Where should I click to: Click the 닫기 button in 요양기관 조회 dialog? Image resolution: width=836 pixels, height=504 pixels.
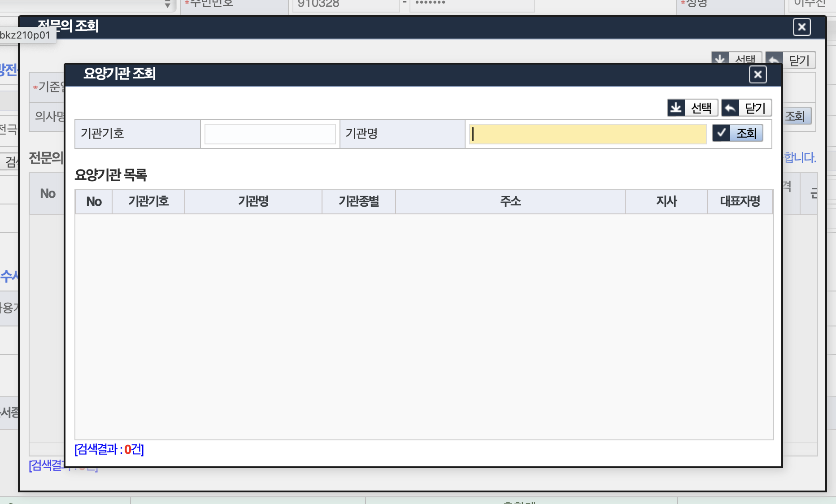[x=747, y=108]
